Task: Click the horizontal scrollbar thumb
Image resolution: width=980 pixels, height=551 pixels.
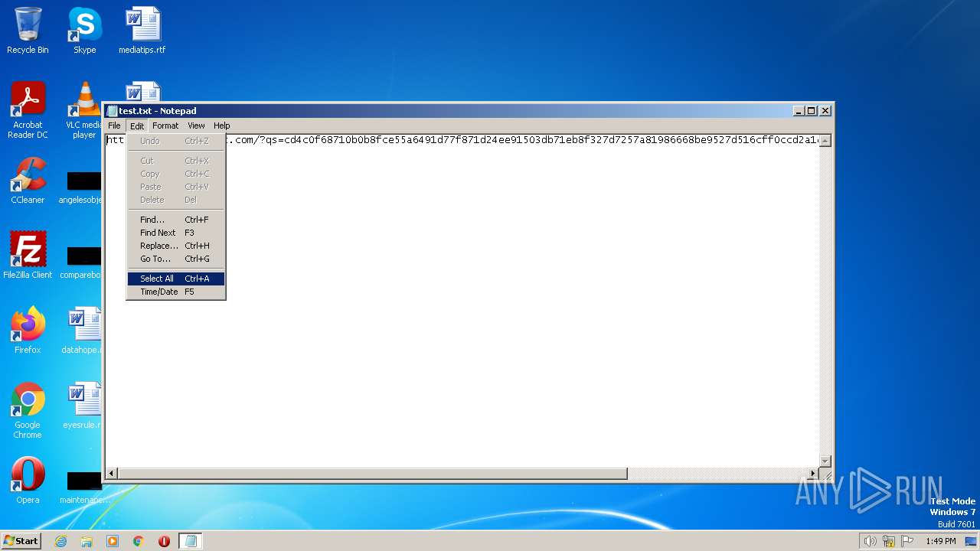Action: [373, 474]
